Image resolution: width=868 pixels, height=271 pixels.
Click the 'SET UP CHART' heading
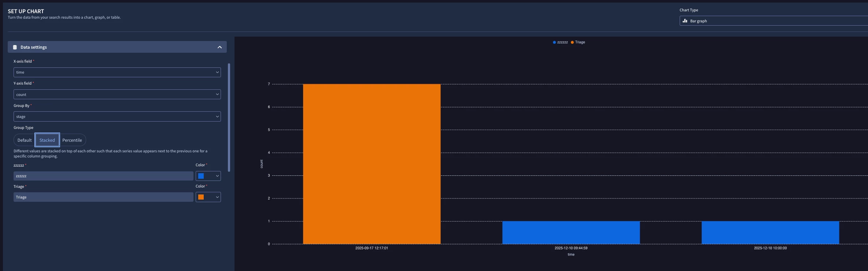(x=26, y=11)
